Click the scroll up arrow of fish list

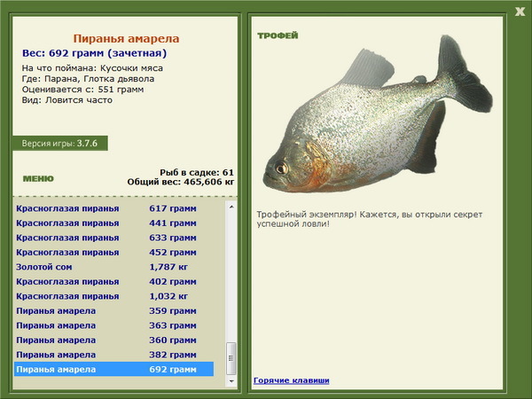point(231,207)
